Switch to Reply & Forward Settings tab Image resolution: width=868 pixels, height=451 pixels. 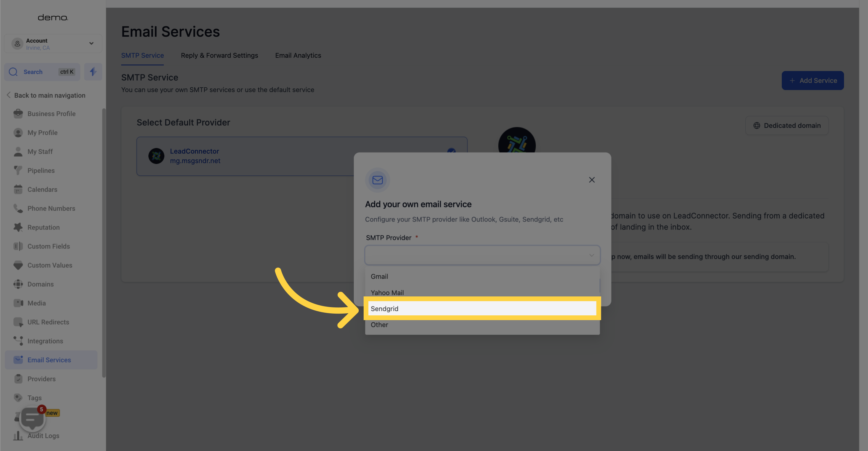(x=219, y=56)
